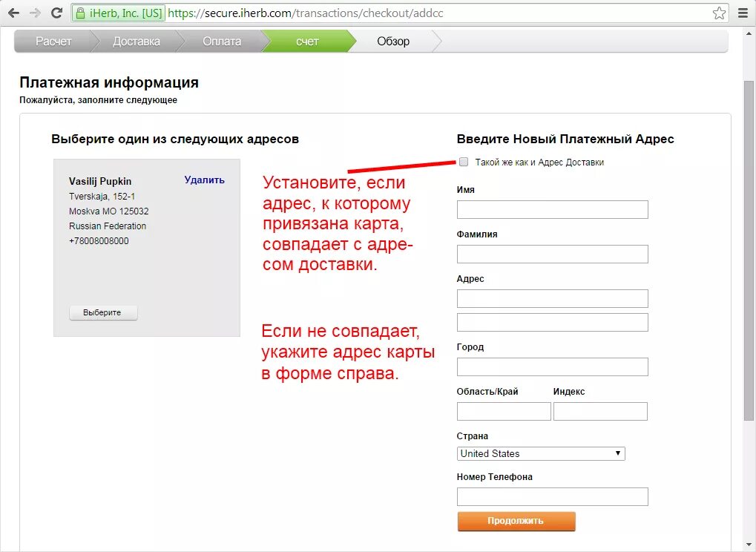Click the Удалить link for Vasilij Pupkin
Viewport: 756px width, 552px height.
[205, 180]
